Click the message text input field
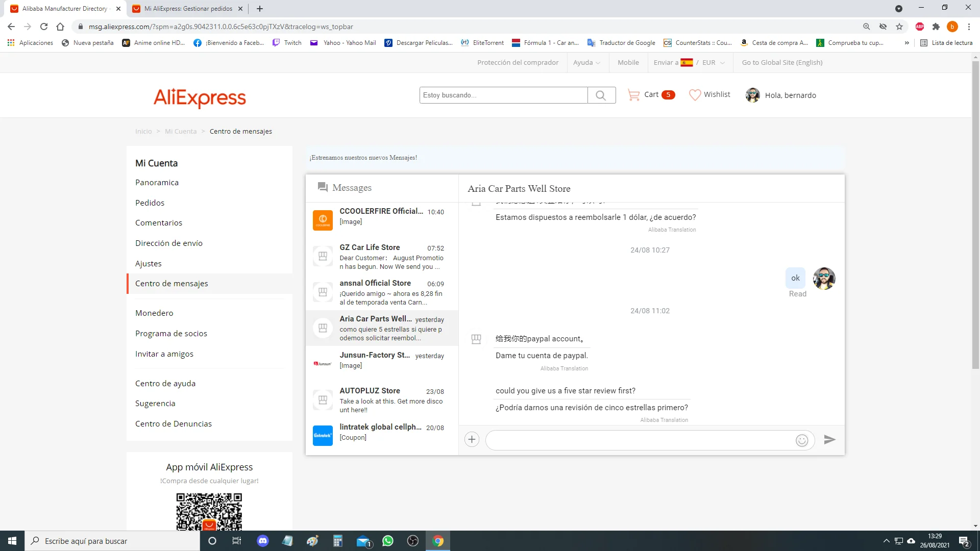 638,440
